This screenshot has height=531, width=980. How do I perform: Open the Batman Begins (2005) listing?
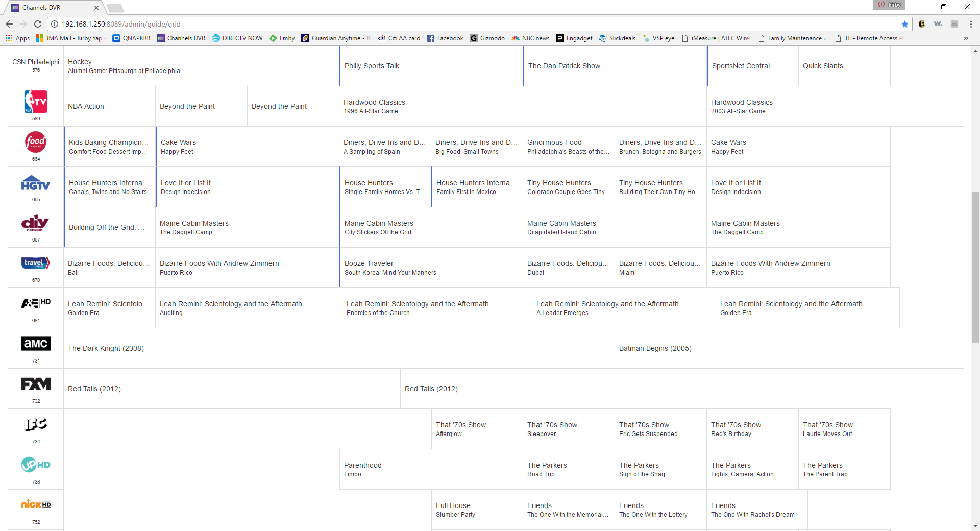click(x=655, y=348)
